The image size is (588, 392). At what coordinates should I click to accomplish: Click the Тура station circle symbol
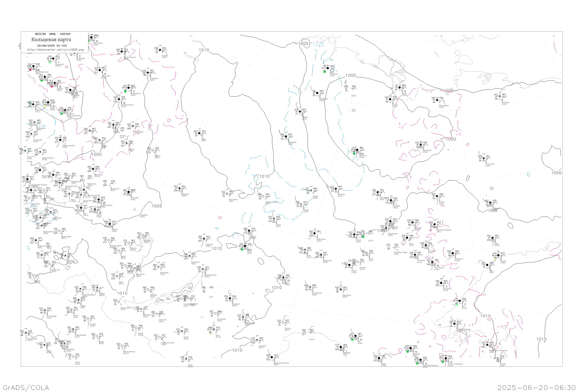click(x=199, y=133)
